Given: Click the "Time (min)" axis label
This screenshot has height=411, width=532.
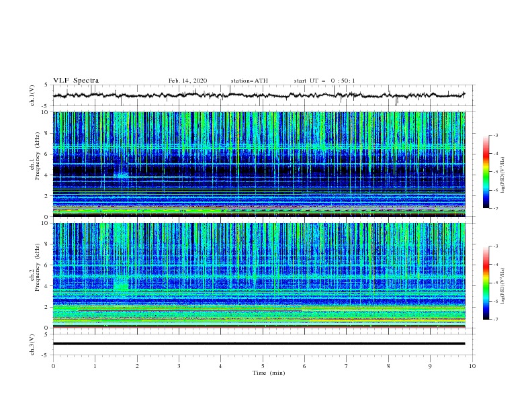Looking at the screenshot, I should pyautogui.click(x=269, y=373).
